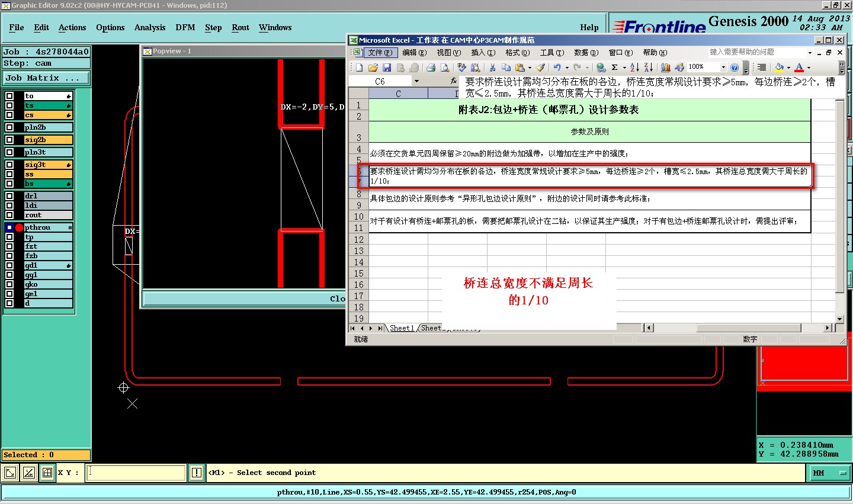Toggle display checkbox for layer pln2b
853x504 pixels.
[x=9, y=127]
